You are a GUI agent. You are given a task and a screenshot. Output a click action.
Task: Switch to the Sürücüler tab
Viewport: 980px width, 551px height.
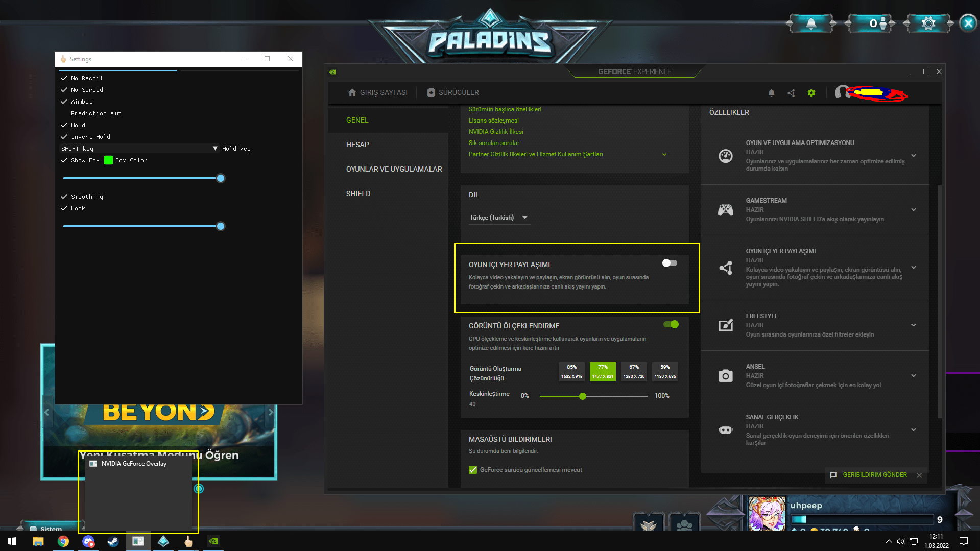(453, 92)
